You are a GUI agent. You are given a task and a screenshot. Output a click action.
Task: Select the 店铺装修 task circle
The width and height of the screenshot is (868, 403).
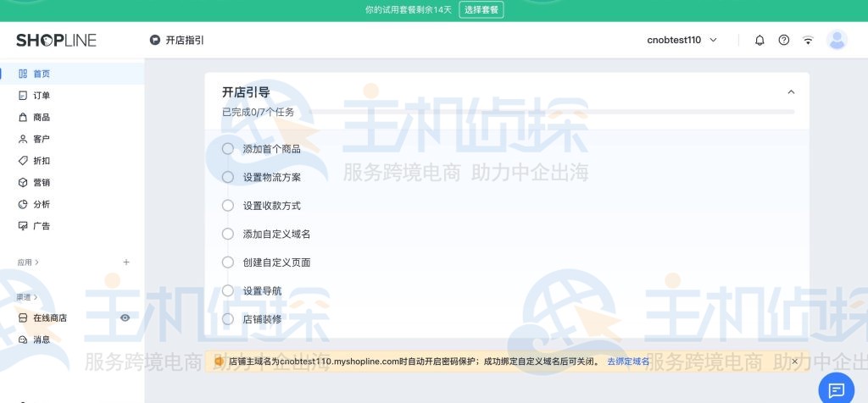tap(227, 319)
